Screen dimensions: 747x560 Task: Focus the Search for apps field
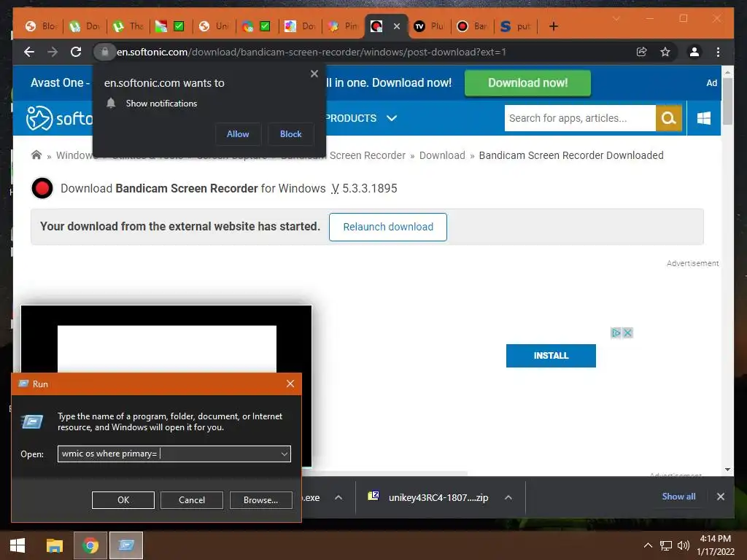tap(579, 118)
